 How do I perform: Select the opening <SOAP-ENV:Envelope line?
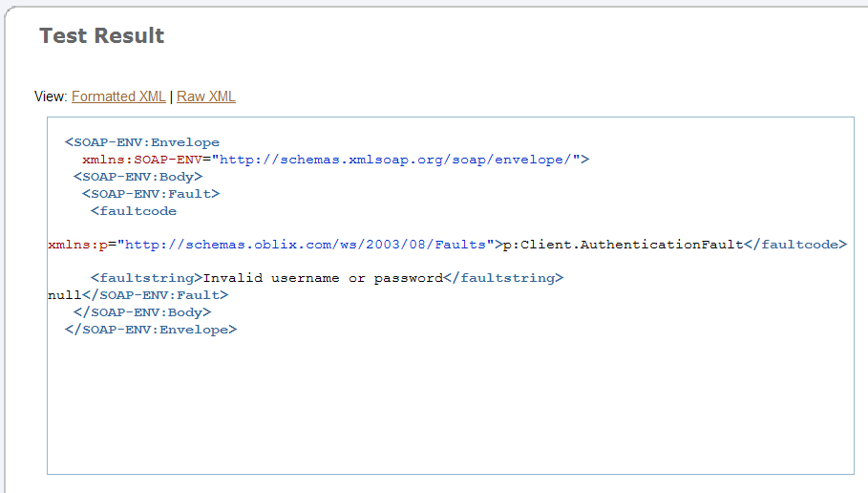(142, 142)
